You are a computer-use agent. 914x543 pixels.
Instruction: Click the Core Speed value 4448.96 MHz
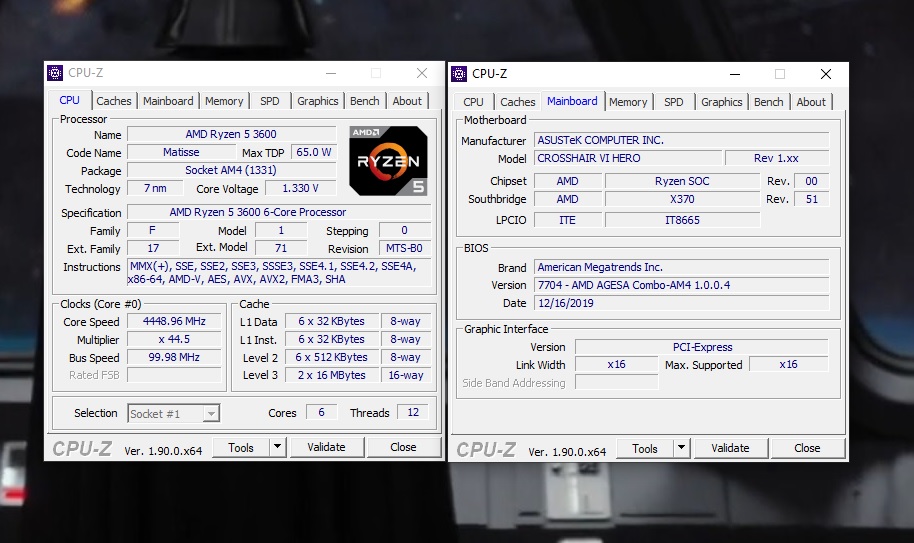174,321
